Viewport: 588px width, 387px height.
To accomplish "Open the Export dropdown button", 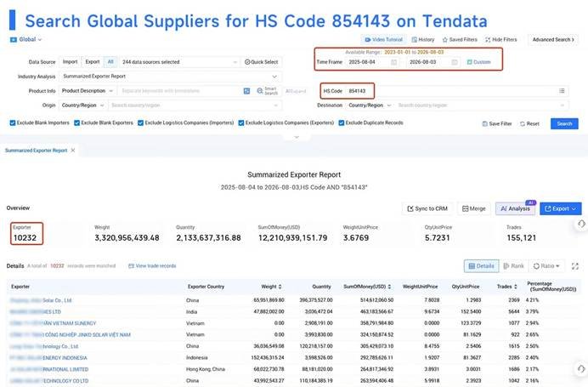I will (561, 208).
